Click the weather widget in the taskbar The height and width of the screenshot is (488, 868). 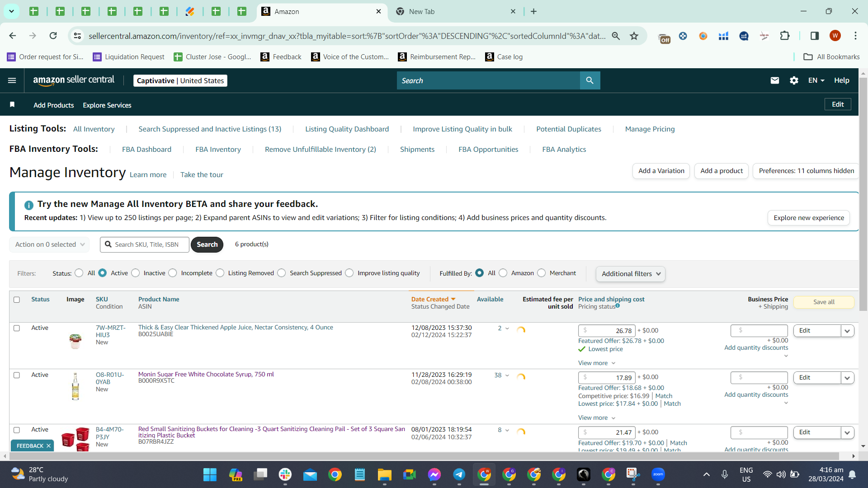(40, 474)
